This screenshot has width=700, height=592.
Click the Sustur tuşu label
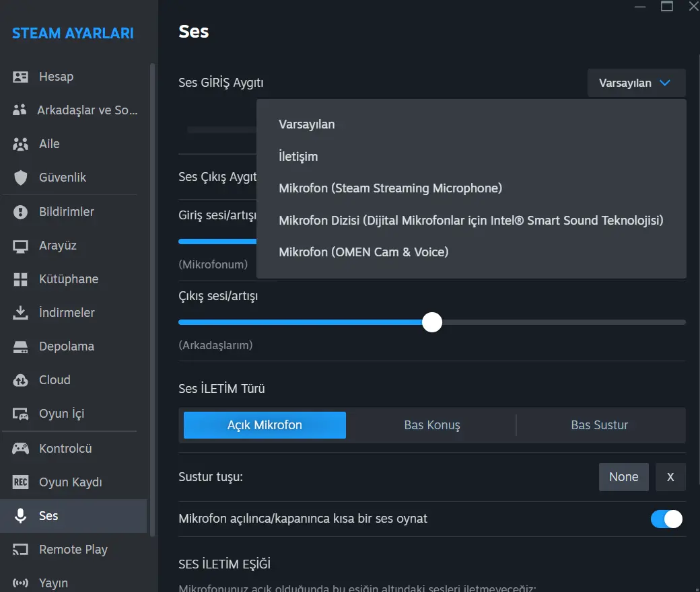[x=211, y=477]
